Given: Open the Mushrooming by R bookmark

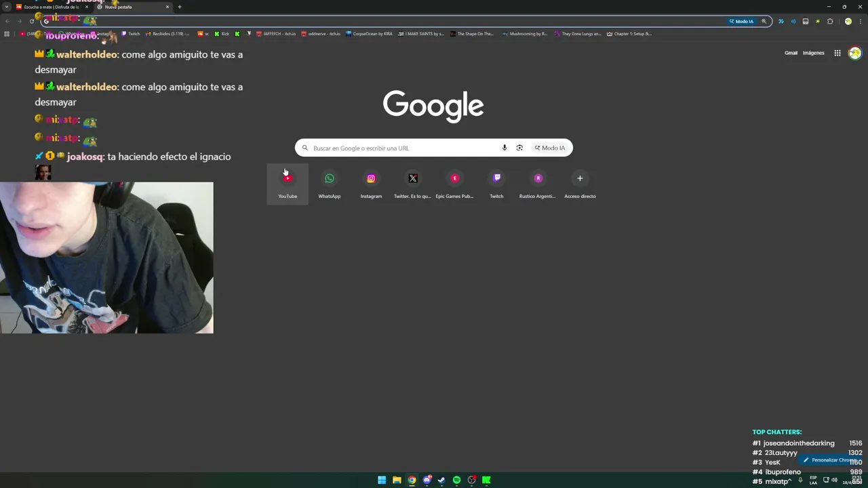Looking at the screenshot, I should click(525, 33).
